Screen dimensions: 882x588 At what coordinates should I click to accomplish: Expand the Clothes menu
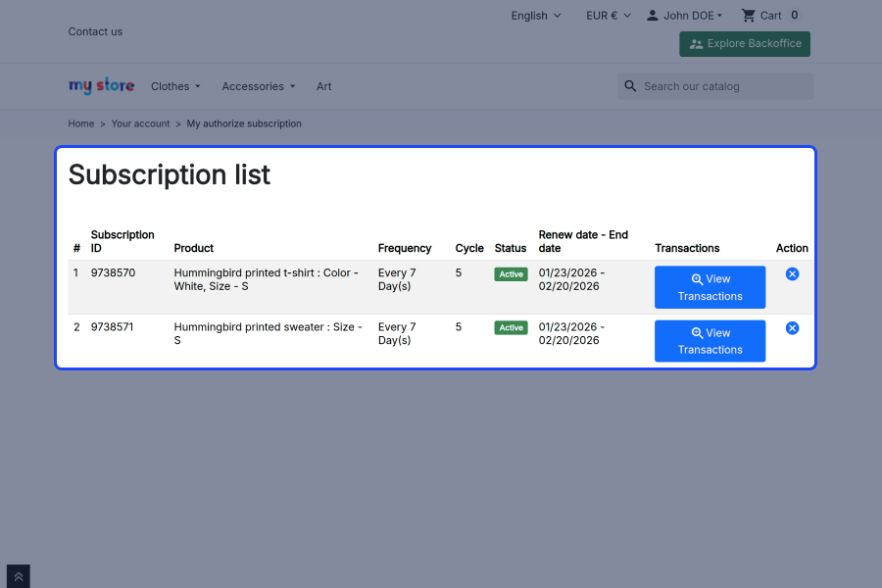[x=175, y=86]
